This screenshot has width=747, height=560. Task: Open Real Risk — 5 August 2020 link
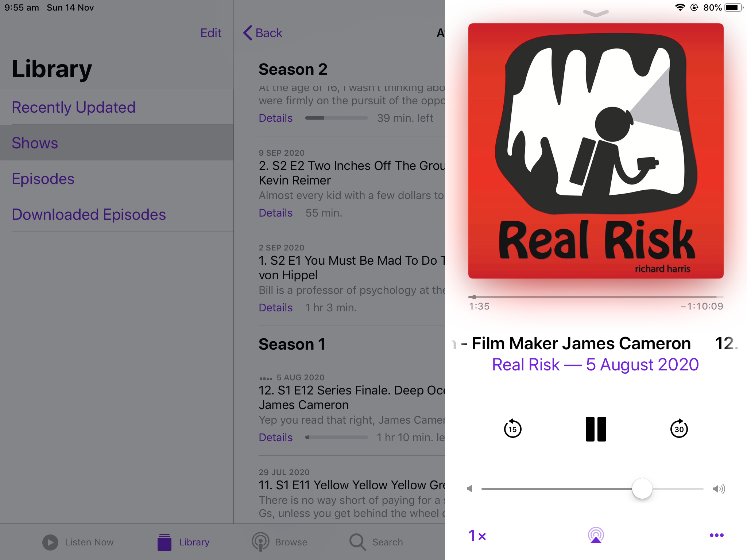click(596, 365)
